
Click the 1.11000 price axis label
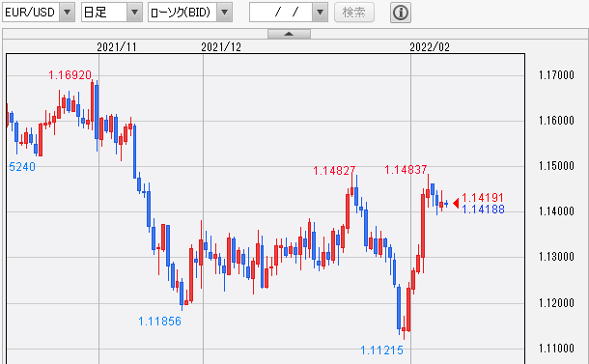pyautogui.click(x=556, y=349)
